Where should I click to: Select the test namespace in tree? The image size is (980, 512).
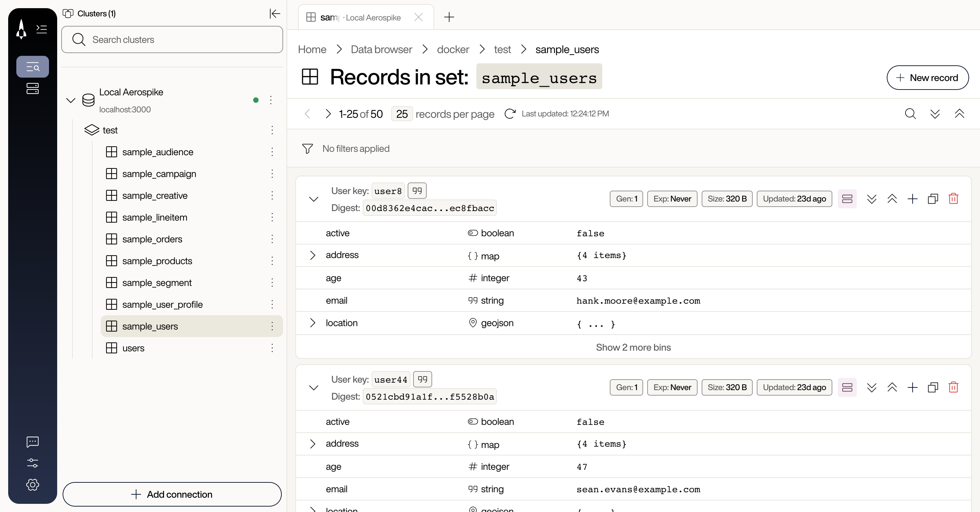click(x=110, y=130)
